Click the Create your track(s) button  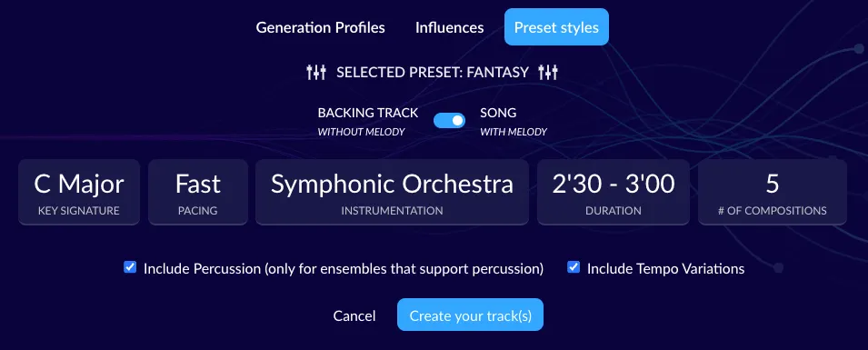click(471, 315)
